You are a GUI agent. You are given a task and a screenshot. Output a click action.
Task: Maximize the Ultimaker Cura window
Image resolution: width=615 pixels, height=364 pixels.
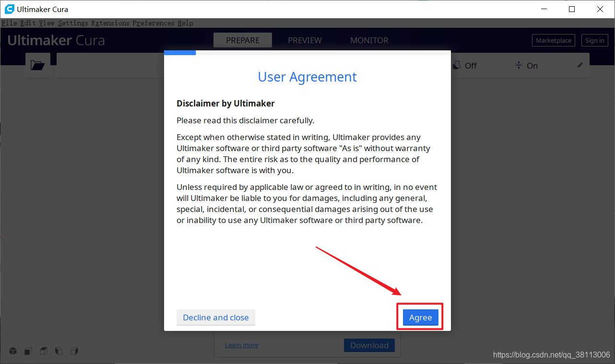[x=572, y=9]
